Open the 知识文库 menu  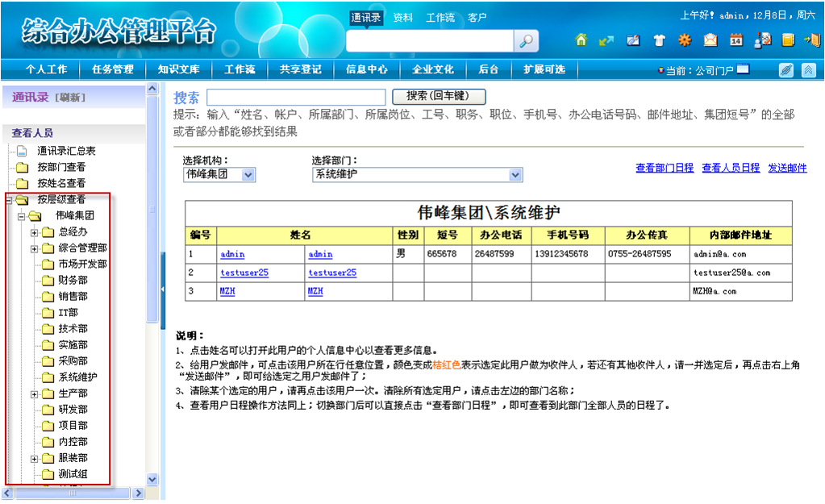pos(178,69)
